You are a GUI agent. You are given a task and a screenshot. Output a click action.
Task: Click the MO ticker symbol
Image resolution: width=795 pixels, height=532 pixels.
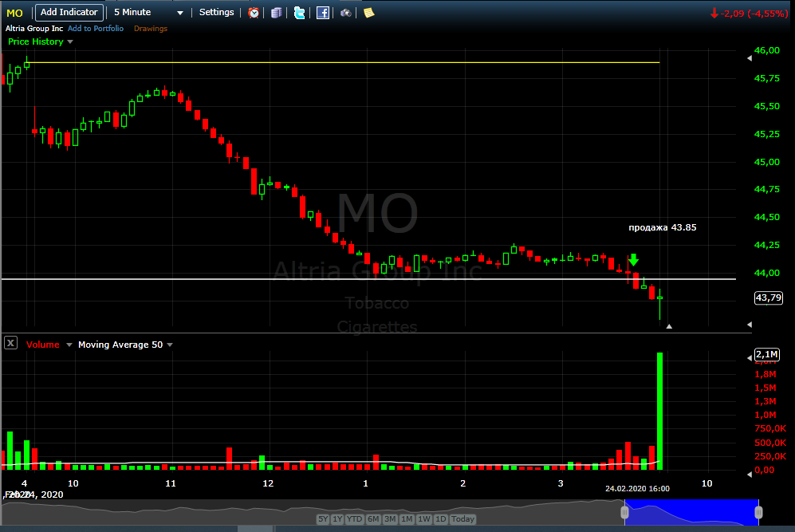(x=14, y=14)
